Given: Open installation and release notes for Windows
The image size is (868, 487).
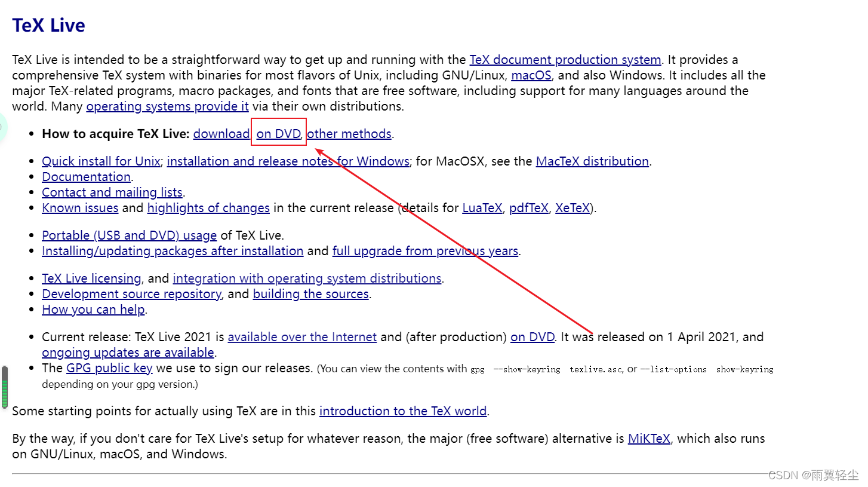Looking at the screenshot, I should point(288,161).
